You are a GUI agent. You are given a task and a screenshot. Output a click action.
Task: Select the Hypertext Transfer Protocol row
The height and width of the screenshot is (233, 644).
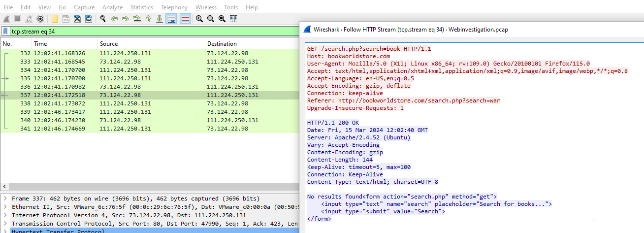tap(150, 231)
